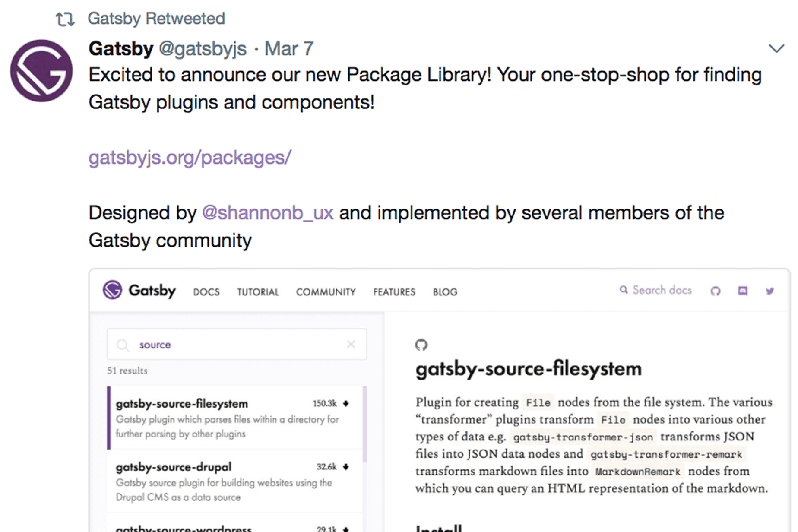The width and height of the screenshot is (798, 532).
Task: Select the gatsby-source-wordpress result
Action: tap(235, 523)
